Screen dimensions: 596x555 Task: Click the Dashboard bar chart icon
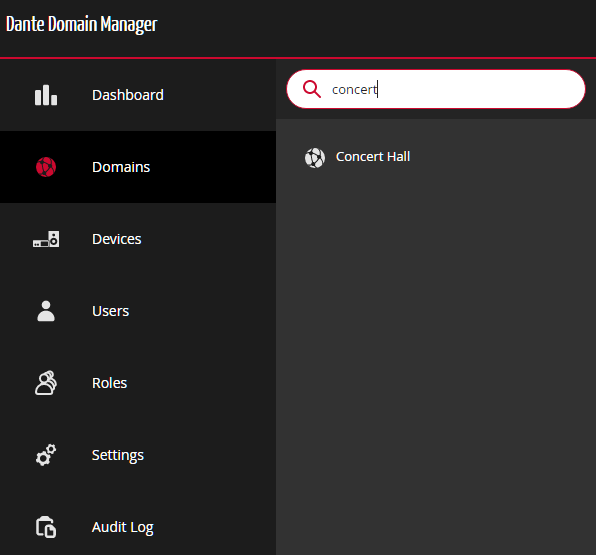pyautogui.click(x=46, y=95)
